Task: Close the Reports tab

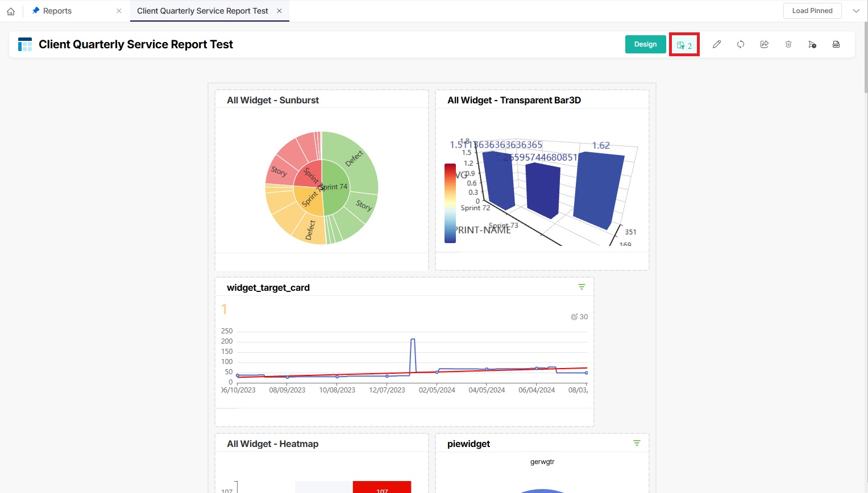Action: 119,11
